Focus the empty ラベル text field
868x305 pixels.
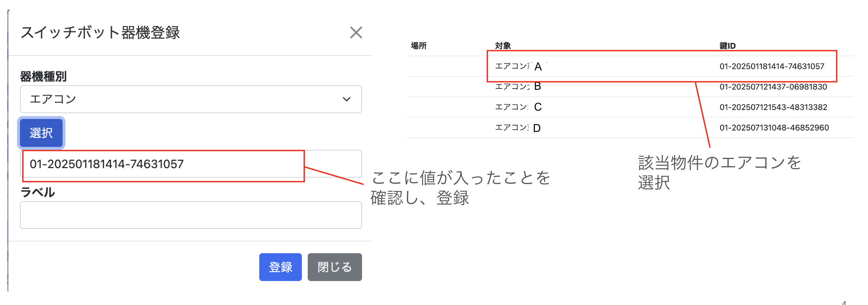191,215
